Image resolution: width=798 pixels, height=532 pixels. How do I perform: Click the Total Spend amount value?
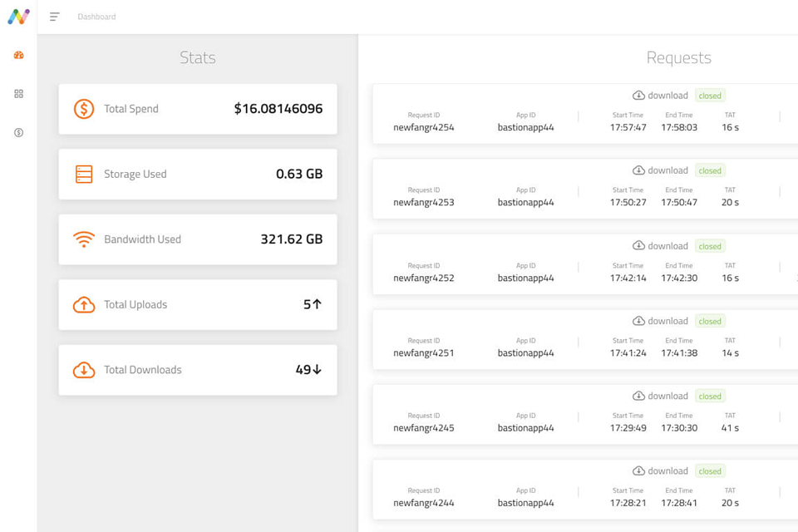[x=278, y=109]
